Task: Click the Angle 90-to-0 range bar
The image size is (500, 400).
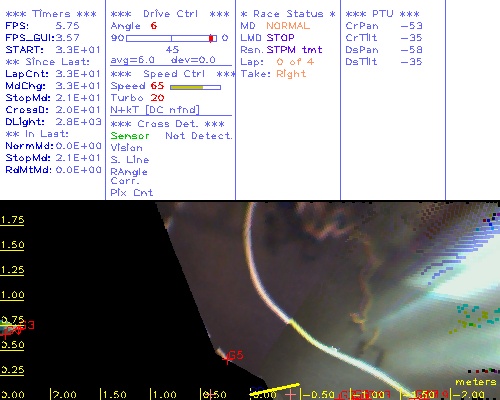Action: (x=171, y=38)
